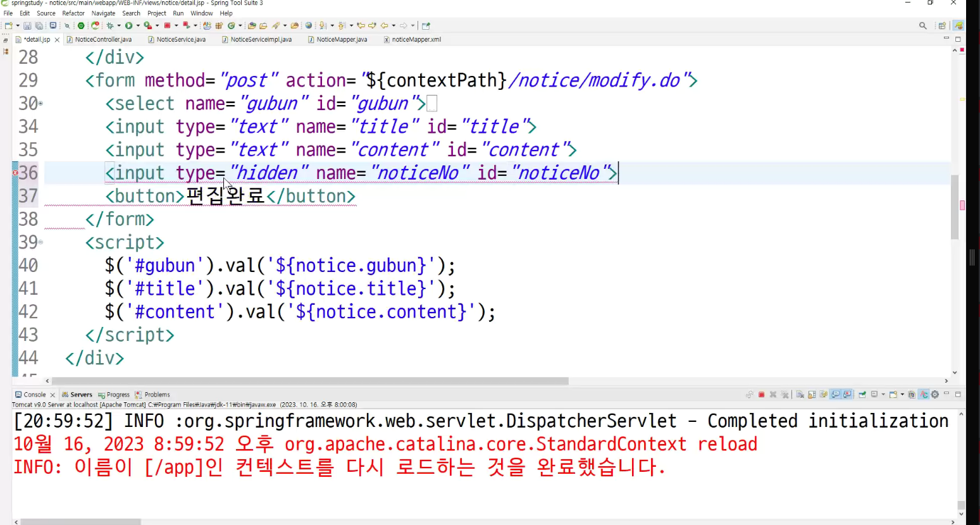Go to Last Edit Location arrow icon

point(361,26)
